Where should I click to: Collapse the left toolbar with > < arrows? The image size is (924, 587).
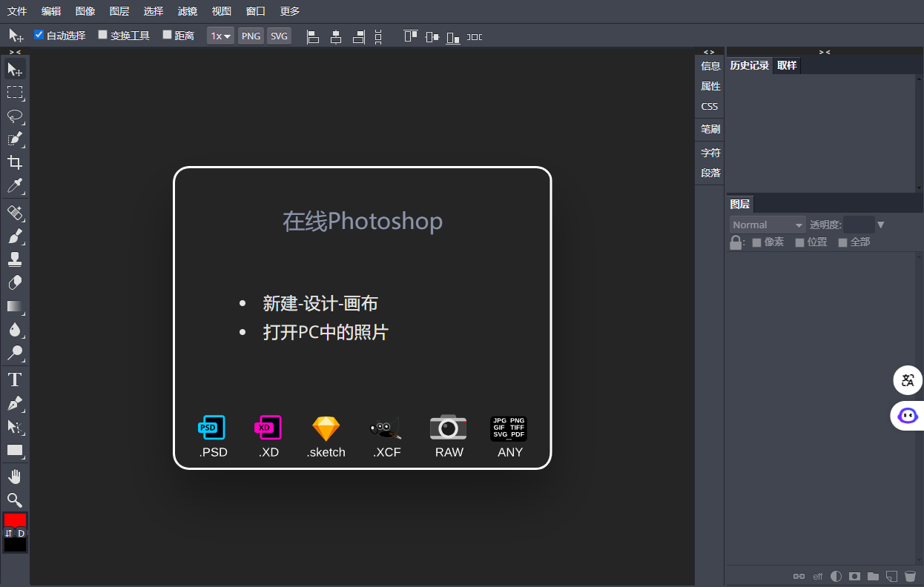(x=15, y=52)
